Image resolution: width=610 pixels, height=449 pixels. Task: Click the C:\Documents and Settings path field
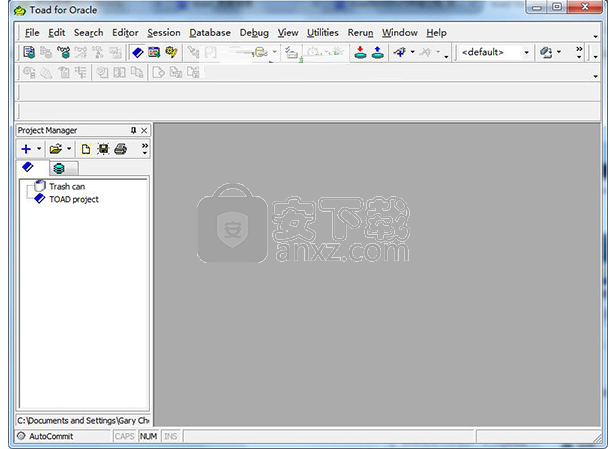click(83, 421)
